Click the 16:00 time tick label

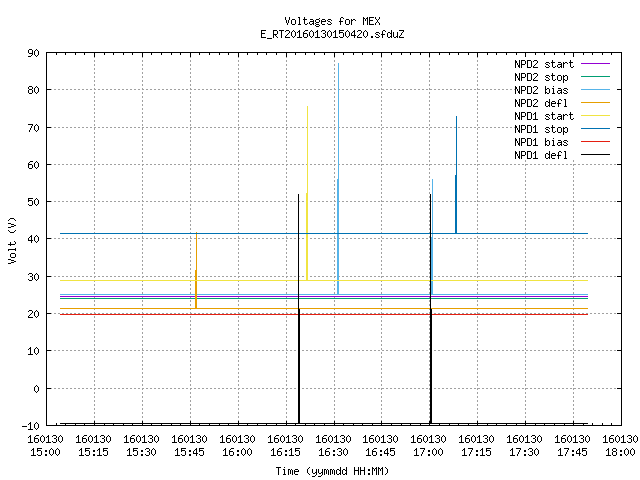coord(237,452)
